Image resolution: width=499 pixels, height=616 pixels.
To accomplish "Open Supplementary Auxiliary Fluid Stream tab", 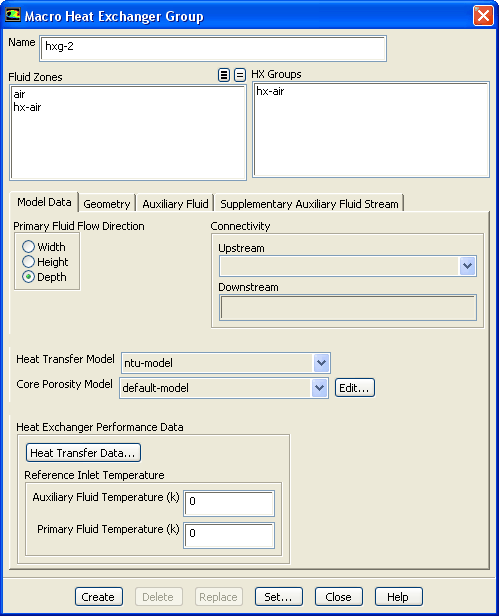I will click(309, 204).
